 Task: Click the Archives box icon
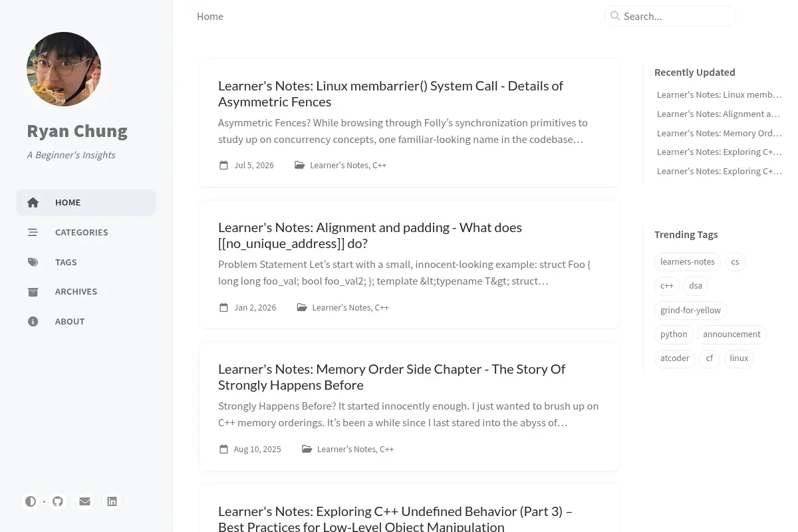coord(33,292)
